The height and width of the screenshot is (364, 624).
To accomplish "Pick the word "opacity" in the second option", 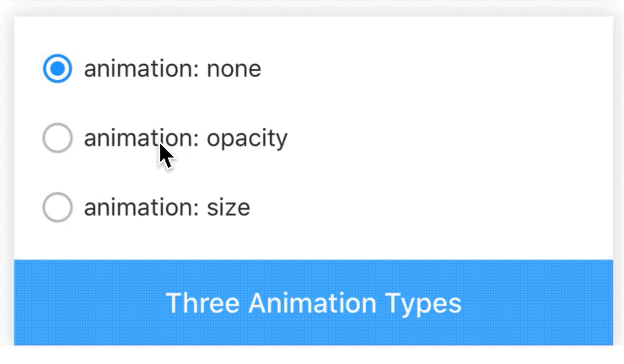I will pyautogui.click(x=247, y=138).
